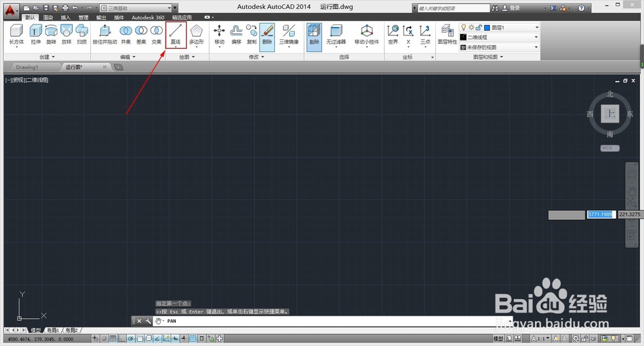Toggle grid display in status bar
The image size is (644, 346).
click(113, 339)
